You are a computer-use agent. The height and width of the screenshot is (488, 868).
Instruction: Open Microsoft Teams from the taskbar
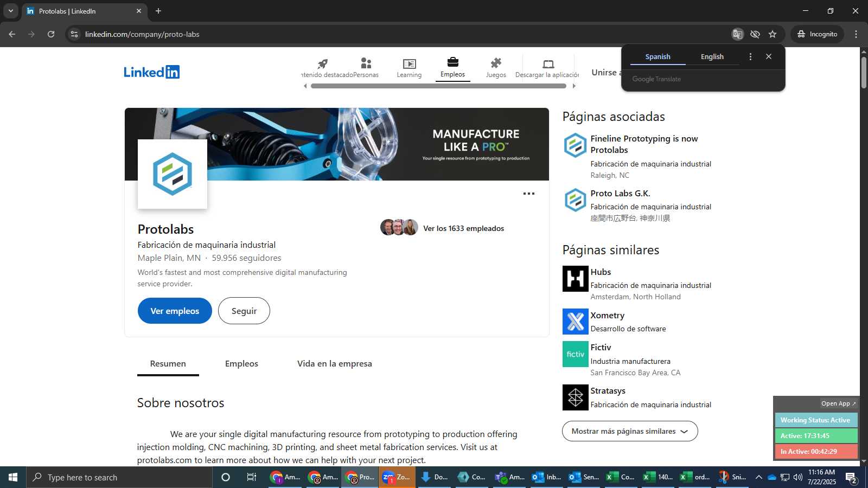509,477
